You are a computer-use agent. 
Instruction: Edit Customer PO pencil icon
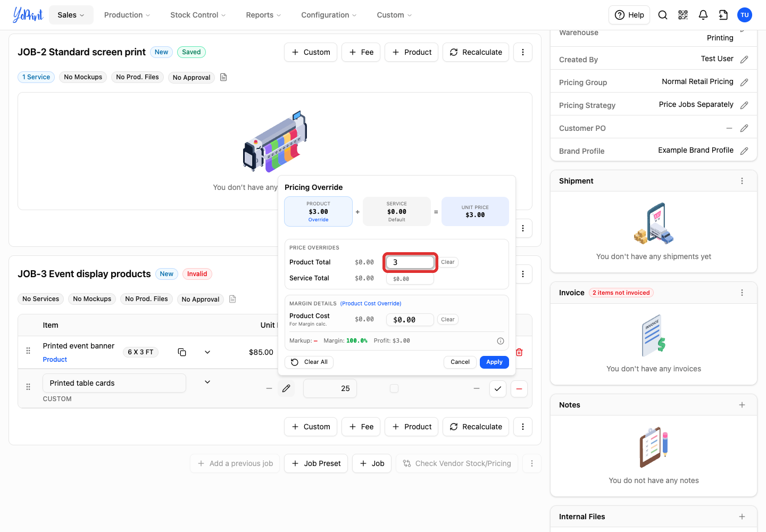(x=744, y=128)
